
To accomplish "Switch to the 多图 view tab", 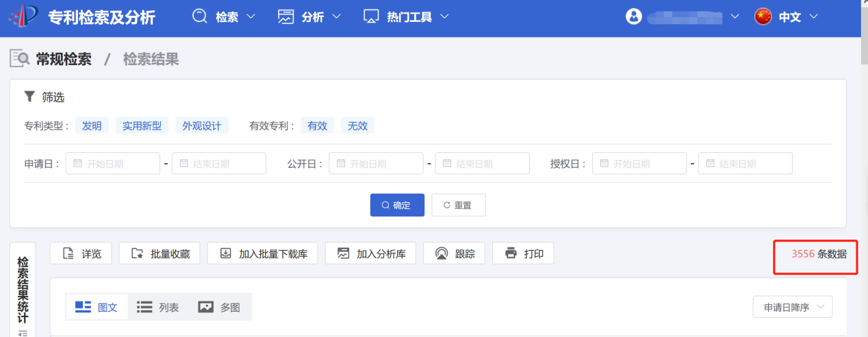I will coord(220,308).
